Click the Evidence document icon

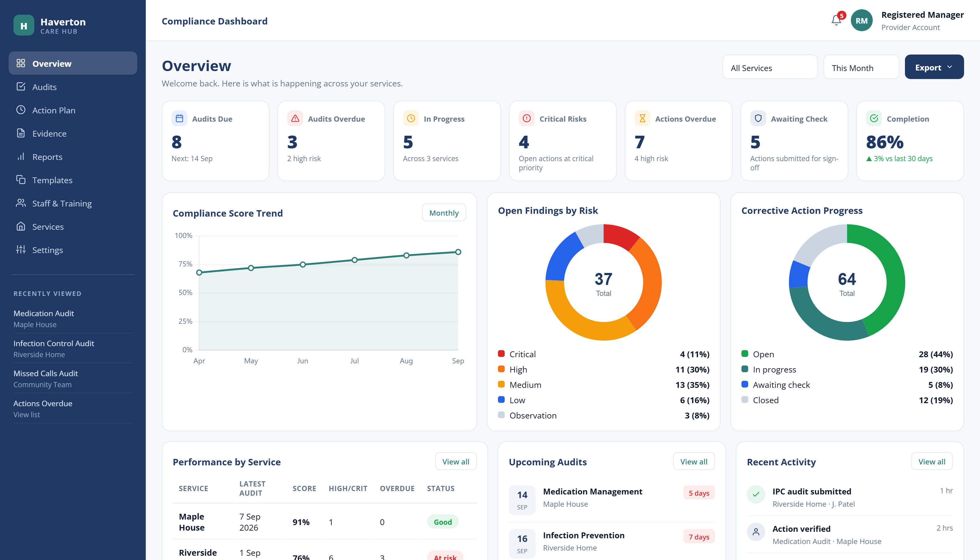tap(21, 133)
